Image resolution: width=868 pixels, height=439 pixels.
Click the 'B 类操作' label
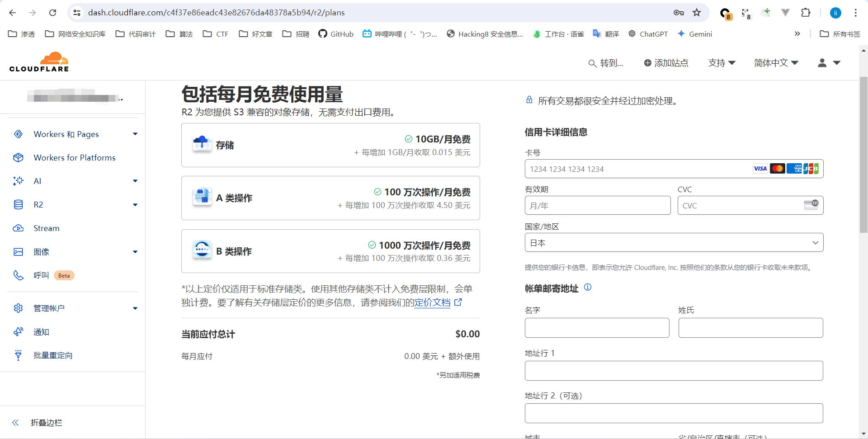tap(234, 251)
